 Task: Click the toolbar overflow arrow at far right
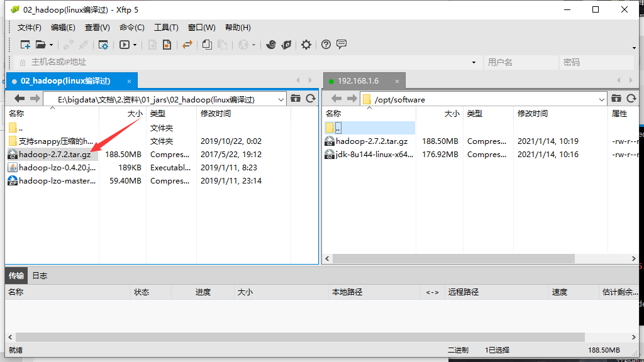click(x=634, y=48)
